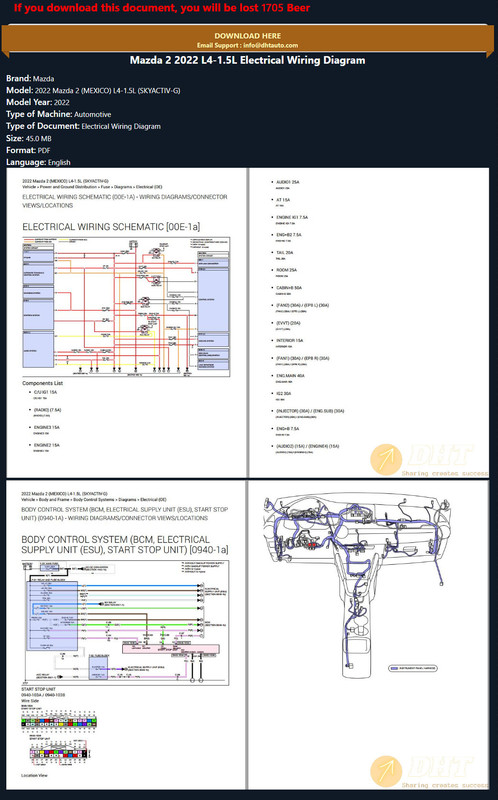Screen dimensions: 498x800
Task: Click the Format PDF detail line
Action: click(28, 151)
